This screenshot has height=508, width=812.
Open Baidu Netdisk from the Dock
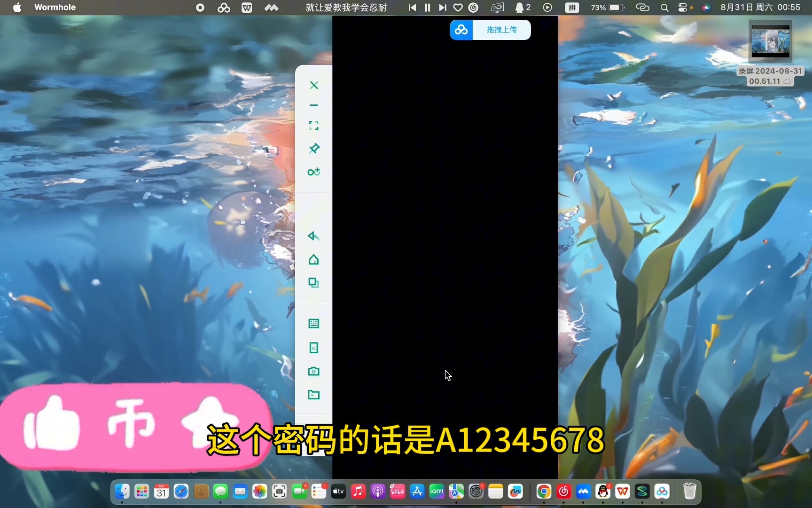(x=662, y=492)
